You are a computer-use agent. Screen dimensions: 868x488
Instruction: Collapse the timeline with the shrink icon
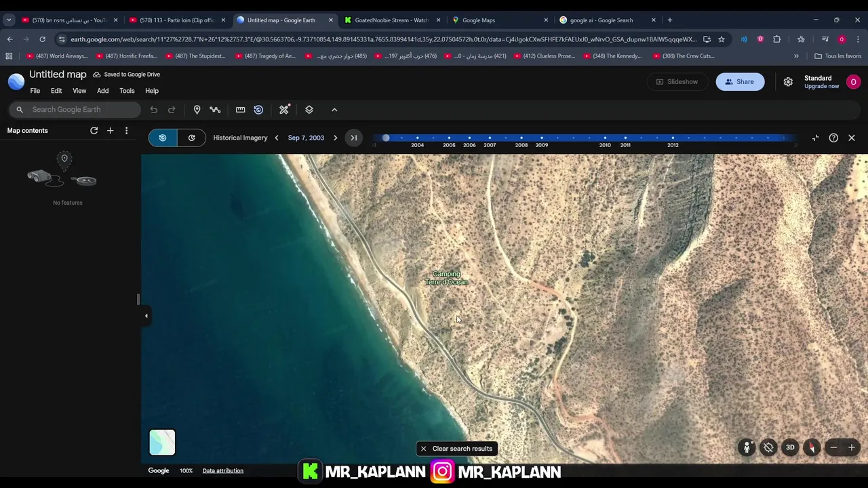pyautogui.click(x=816, y=138)
